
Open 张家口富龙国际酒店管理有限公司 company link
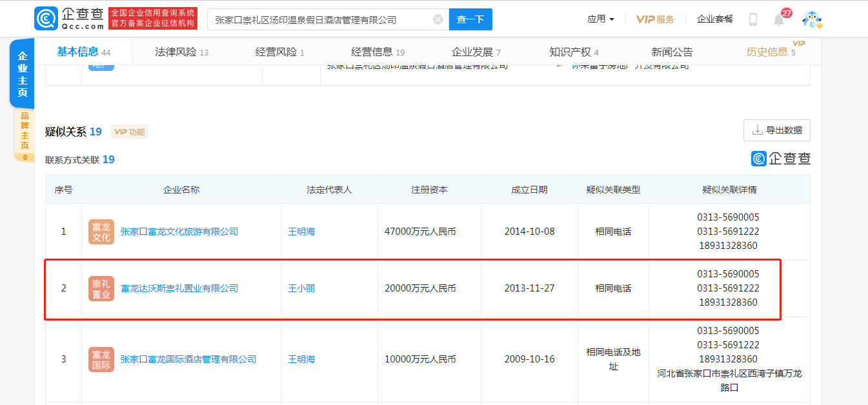188,359
